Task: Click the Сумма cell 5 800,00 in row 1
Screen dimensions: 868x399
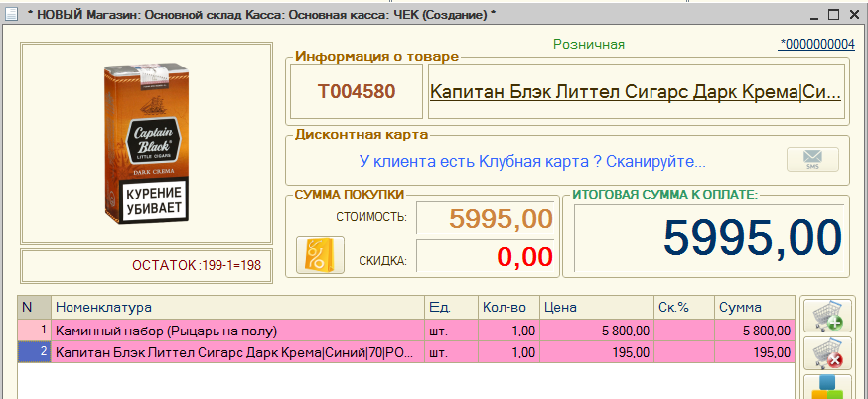Action: point(755,331)
